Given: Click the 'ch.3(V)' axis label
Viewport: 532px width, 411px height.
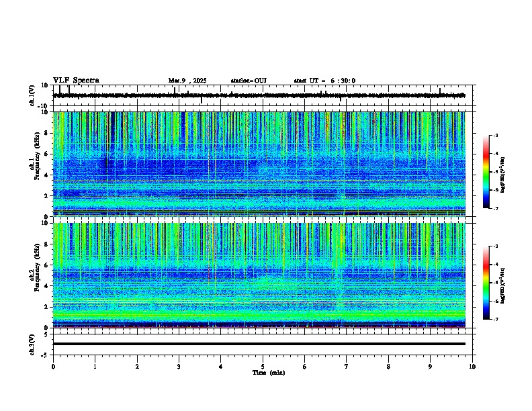Looking at the screenshot, I should tap(32, 345).
